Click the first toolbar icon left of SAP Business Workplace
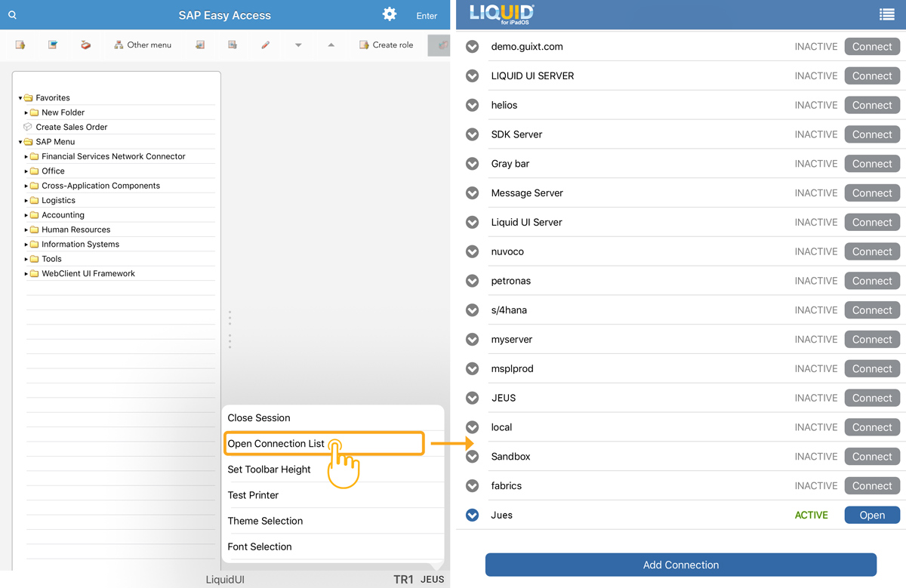 (x=20, y=45)
